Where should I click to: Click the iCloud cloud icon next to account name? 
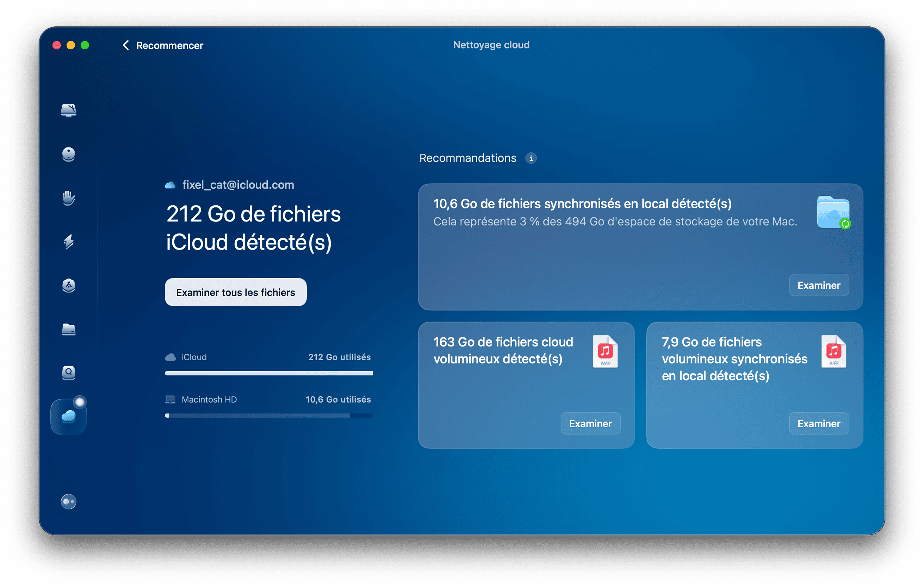(170, 185)
